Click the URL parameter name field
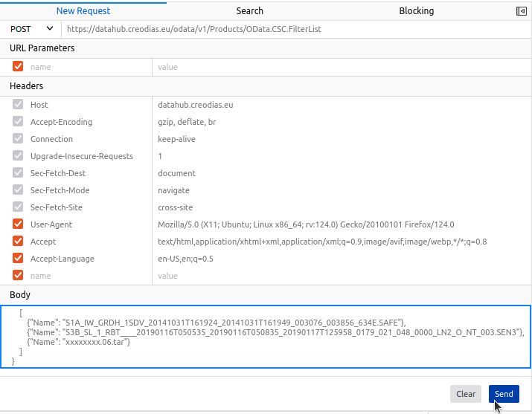This screenshot has height=414, width=532. tap(90, 67)
